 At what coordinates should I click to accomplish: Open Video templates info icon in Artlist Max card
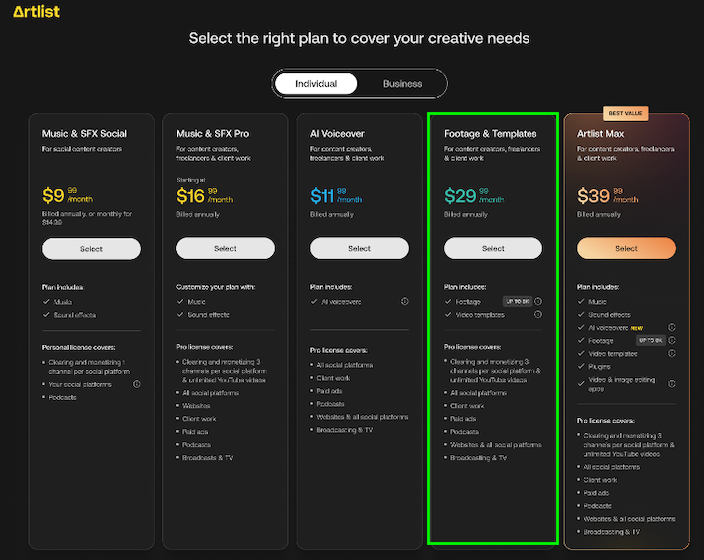click(672, 354)
